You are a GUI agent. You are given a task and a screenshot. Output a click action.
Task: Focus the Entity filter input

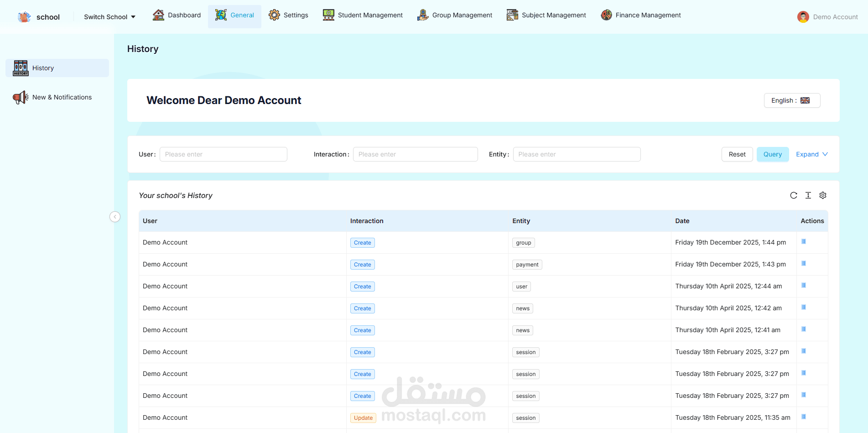(x=577, y=154)
